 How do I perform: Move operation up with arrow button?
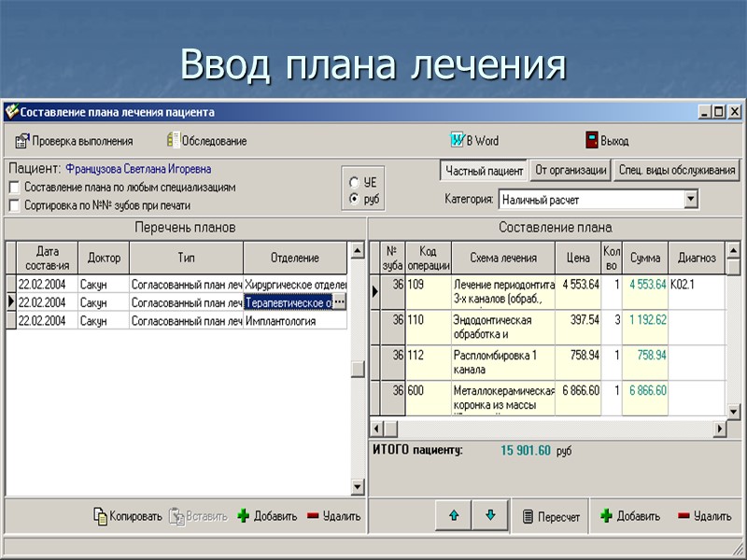coord(454,515)
